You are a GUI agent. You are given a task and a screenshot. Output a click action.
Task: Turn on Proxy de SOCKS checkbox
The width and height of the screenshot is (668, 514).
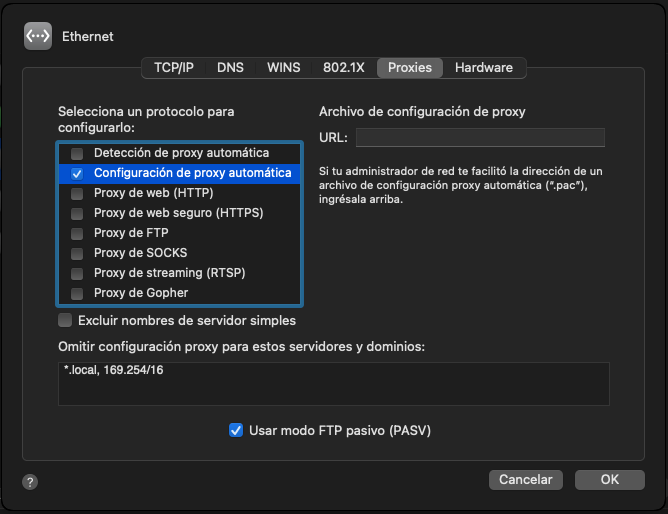coord(77,253)
